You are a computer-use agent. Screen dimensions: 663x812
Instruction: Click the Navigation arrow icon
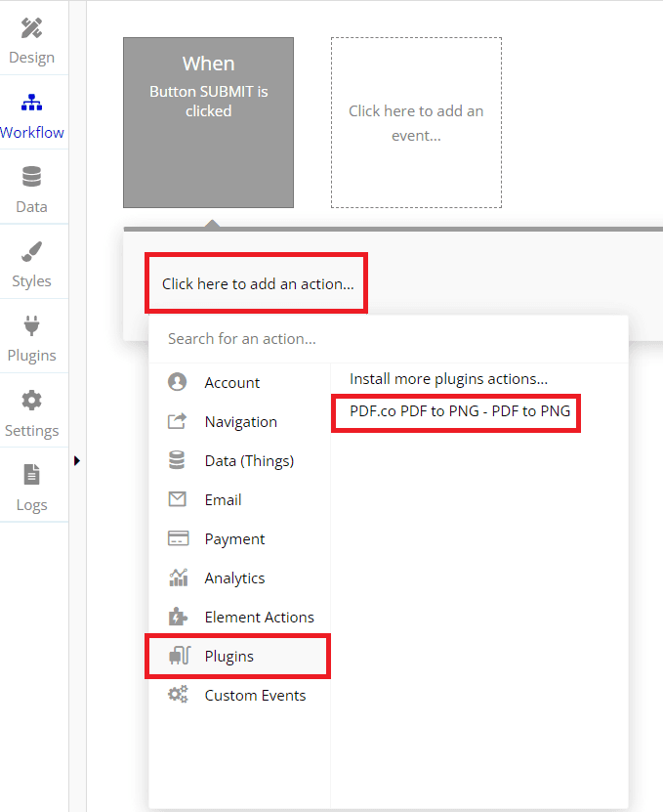coord(177,421)
